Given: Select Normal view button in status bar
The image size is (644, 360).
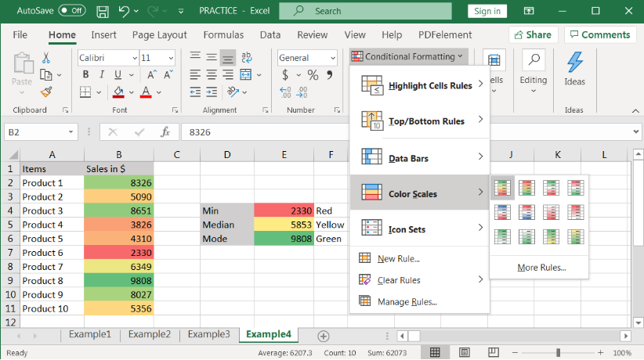Looking at the screenshot, I should click(435, 352).
